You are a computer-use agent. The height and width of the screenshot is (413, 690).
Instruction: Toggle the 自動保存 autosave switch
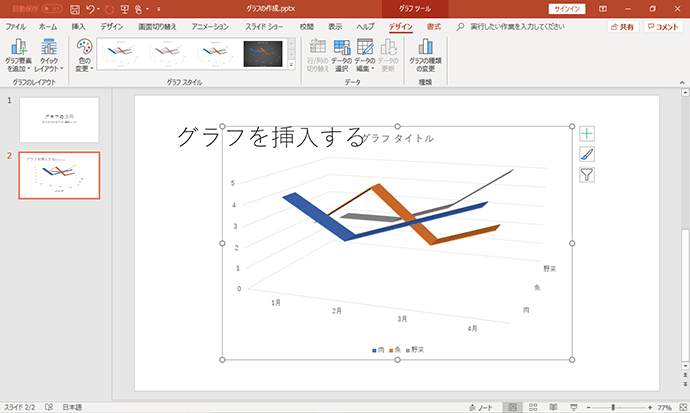[52, 9]
